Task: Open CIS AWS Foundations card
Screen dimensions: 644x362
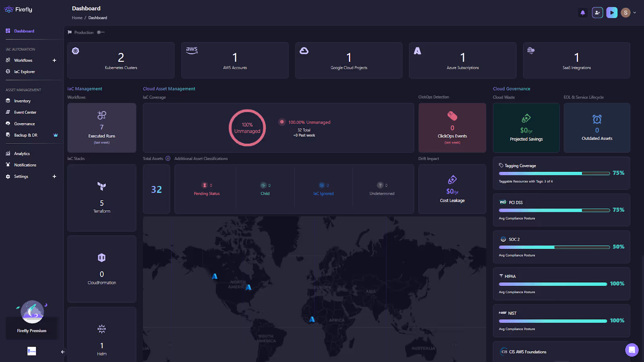Action: pyautogui.click(x=561, y=352)
